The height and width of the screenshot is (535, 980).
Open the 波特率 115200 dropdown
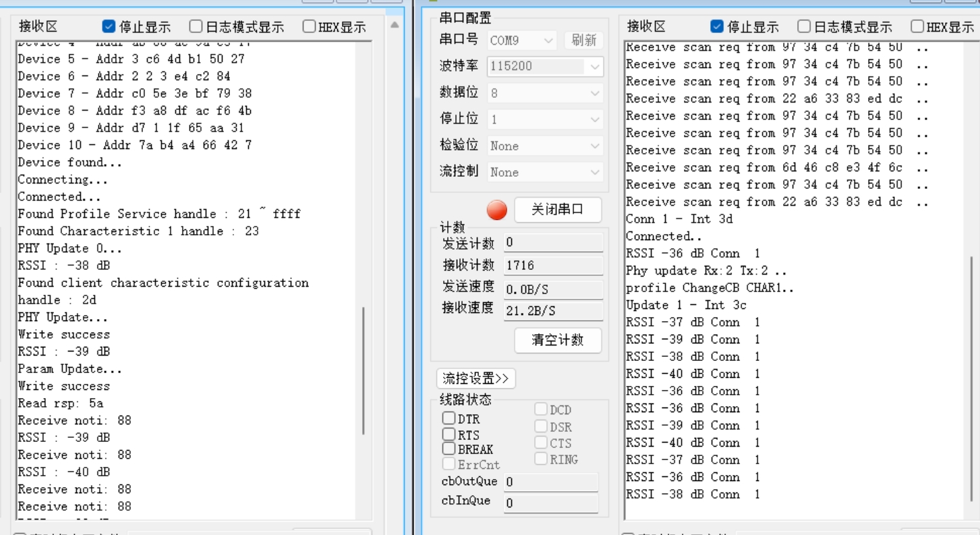click(545, 66)
